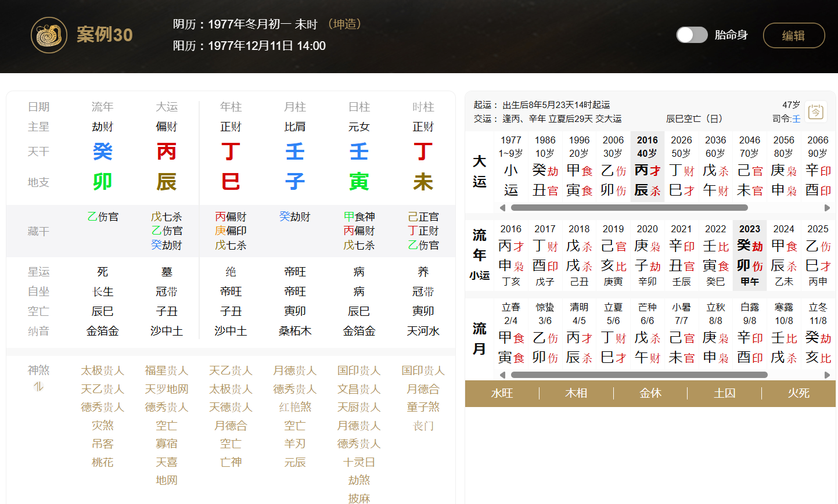This screenshot has height=504, width=838.
Task: Open the calendar icon beside 47岁
Action: pos(816,111)
